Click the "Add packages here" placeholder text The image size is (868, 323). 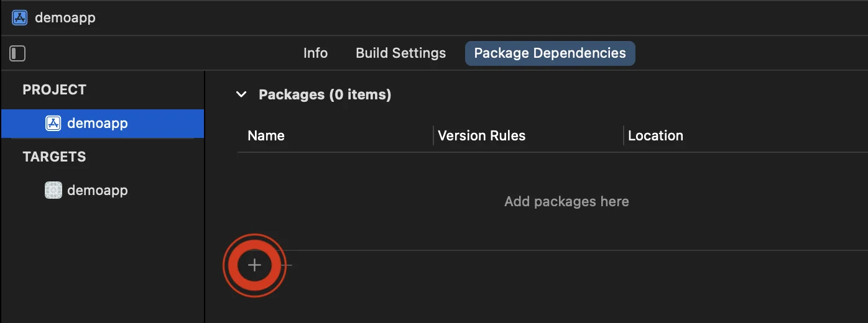[566, 201]
